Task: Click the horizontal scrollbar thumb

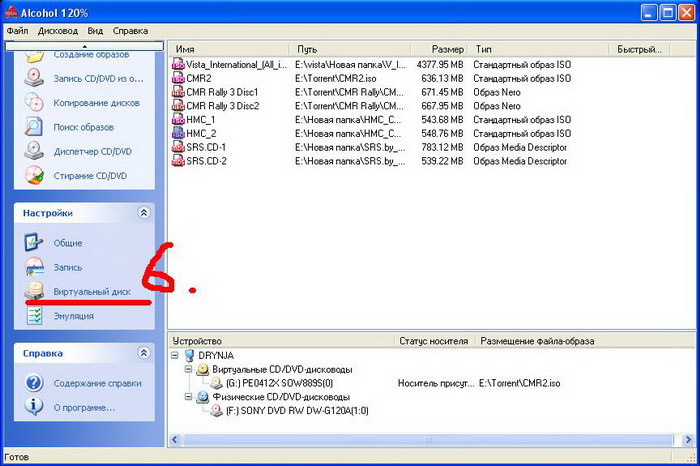Action: (428, 440)
